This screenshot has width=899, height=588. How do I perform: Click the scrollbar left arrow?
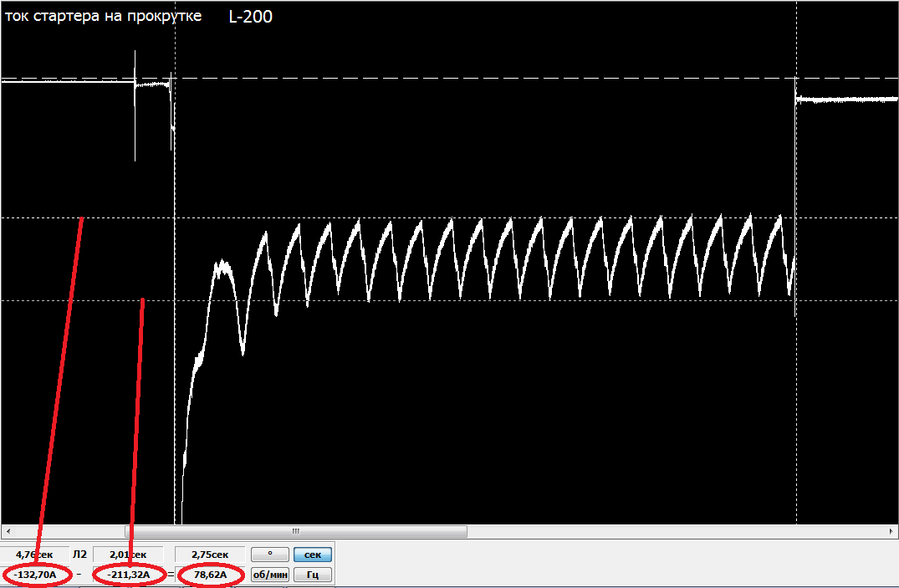(8, 531)
